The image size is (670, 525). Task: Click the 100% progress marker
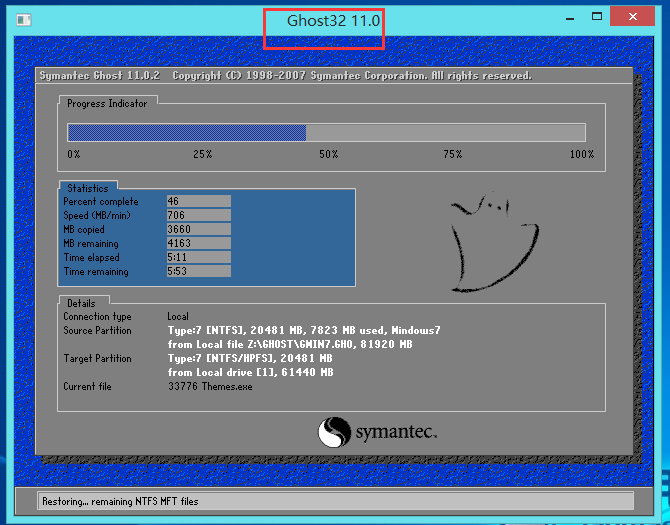pyautogui.click(x=582, y=154)
